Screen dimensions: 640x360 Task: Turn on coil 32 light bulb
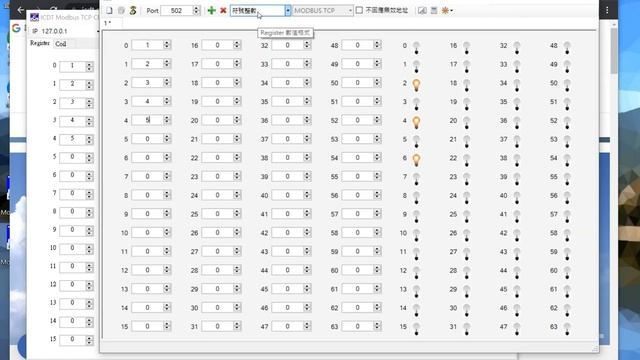517,47
